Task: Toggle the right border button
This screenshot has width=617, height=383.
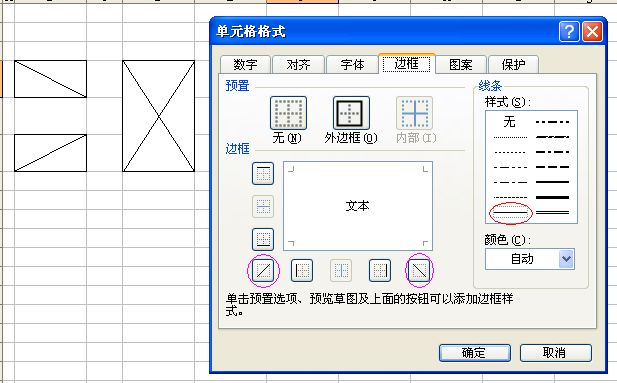Action: click(380, 270)
